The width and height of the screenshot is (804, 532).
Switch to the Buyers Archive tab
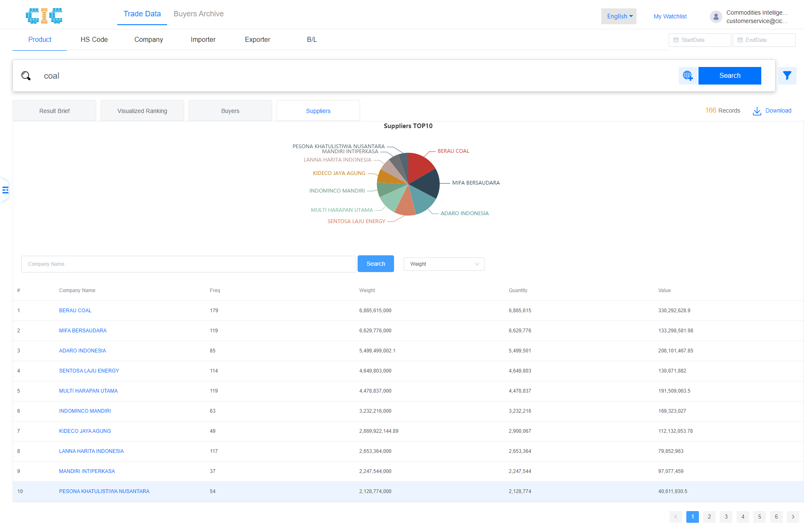coord(198,14)
